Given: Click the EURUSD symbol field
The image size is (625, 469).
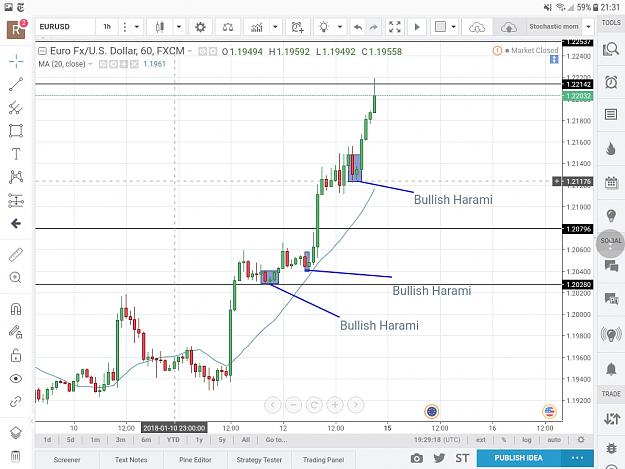Looking at the screenshot, I should (x=65, y=27).
